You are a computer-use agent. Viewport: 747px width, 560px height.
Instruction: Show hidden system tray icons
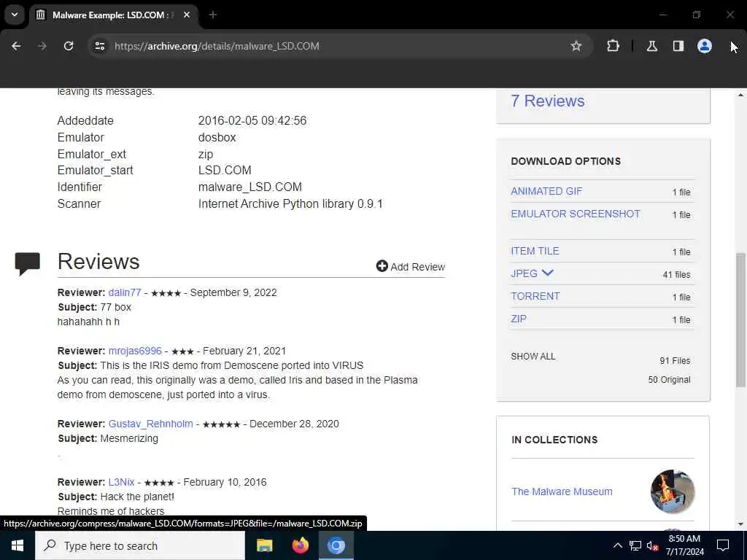point(617,545)
